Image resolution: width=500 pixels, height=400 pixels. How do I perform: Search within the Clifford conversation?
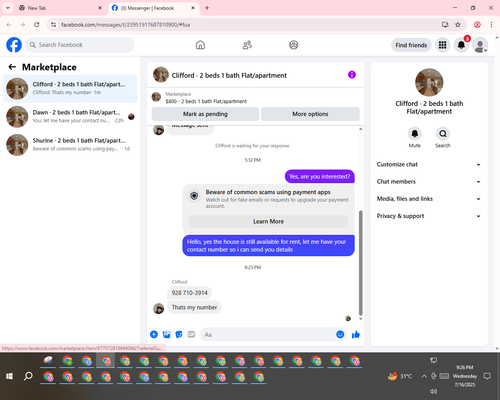point(443,134)
